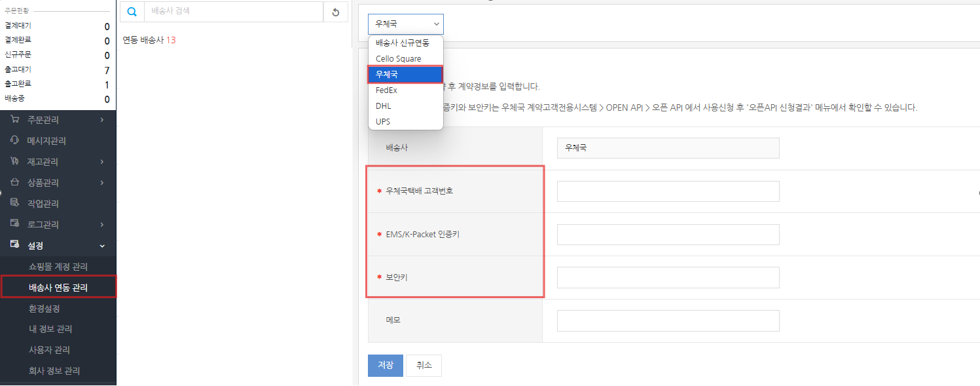This screenshot has height=386, width=980.
Task: Click the 로그관리 sidebar icon
Action: point(14,224)
